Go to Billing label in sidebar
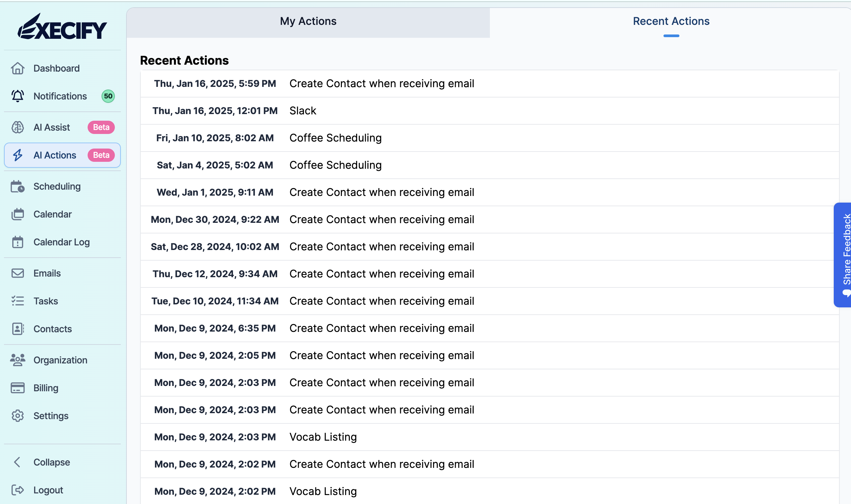The image size is (851, 504). click(46, 388)
